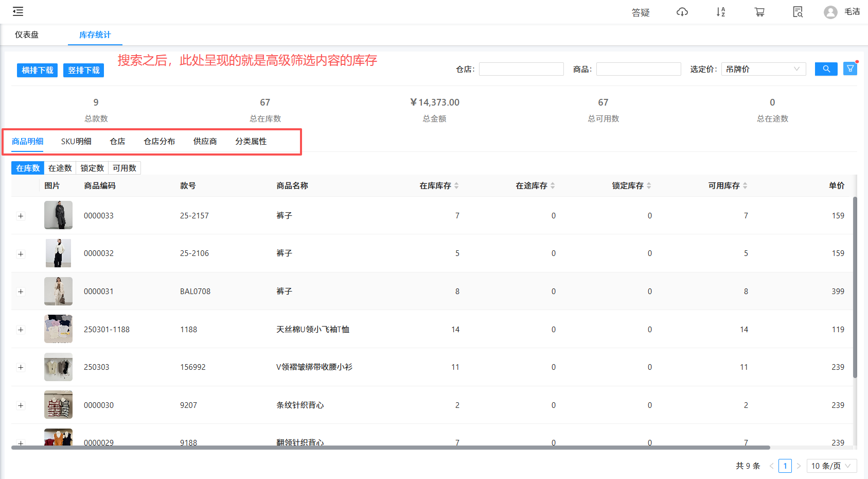Open the shopping cart icon
868x479 pixels.
click(x=759, y=12)
